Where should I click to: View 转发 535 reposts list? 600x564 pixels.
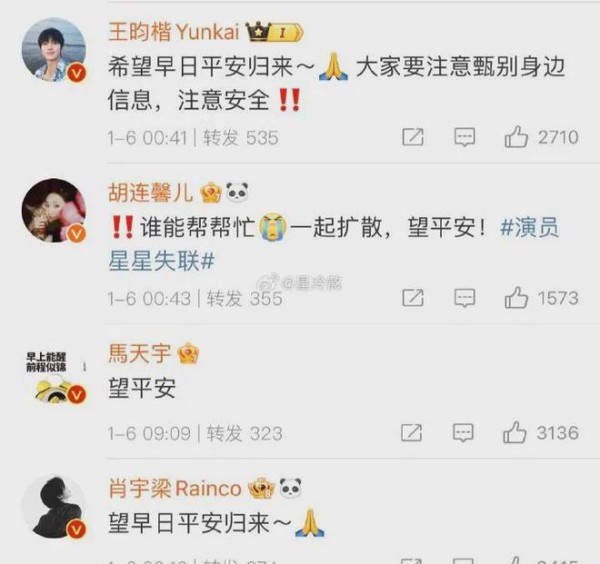pyautogui.click(x=240, y=138)
